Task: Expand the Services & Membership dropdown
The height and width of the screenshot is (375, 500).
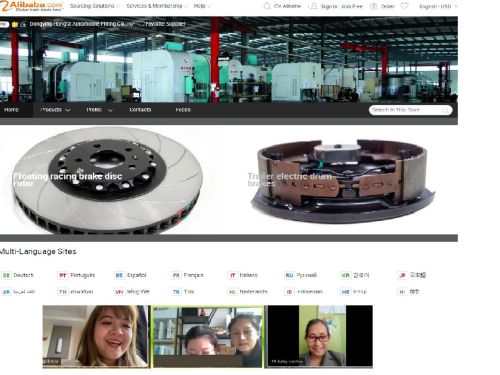Action: (x=157, y=6)
